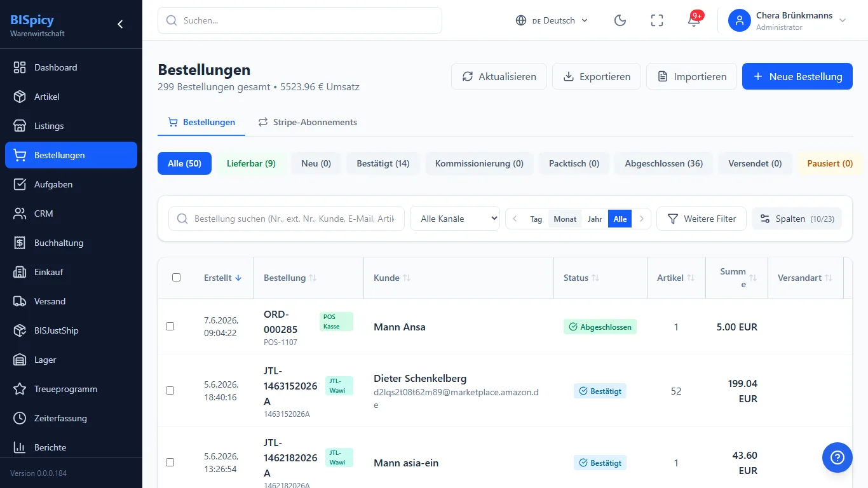
Task: Open the help question mark button
Action: point(837,457)
